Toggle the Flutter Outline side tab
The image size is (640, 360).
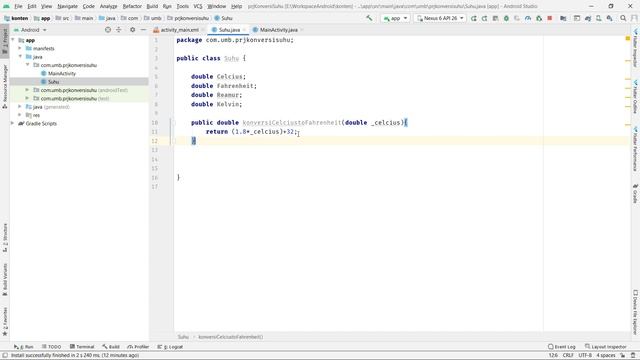(x=636, y=97)
